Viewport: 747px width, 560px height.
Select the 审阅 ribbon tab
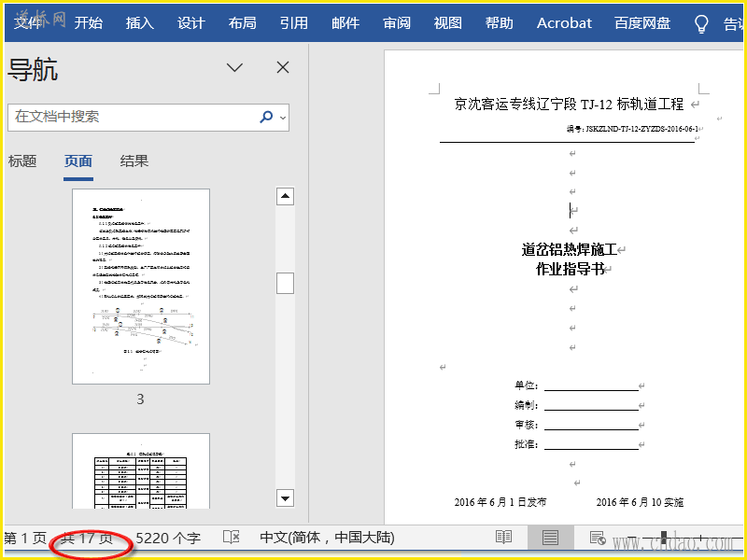point(397,22)
